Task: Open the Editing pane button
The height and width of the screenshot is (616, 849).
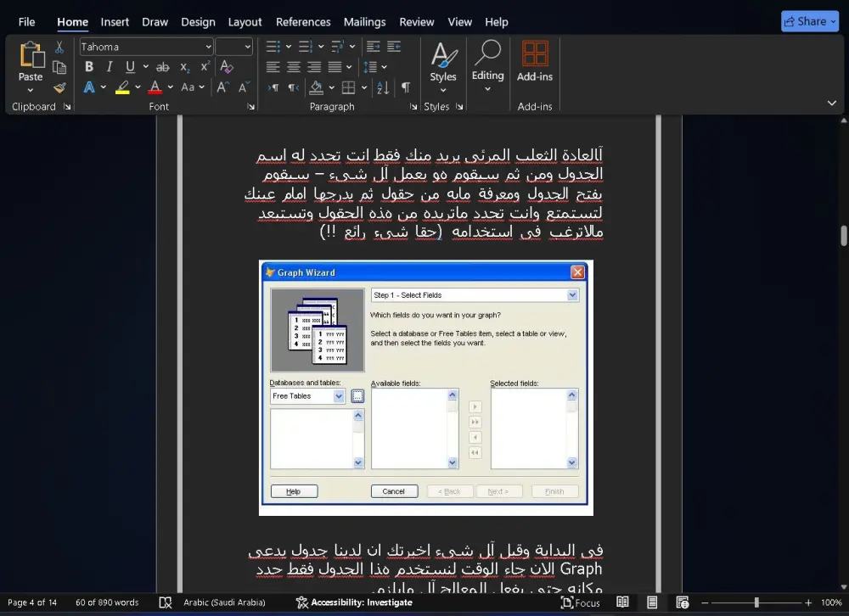Action: [x=487, y=68]
